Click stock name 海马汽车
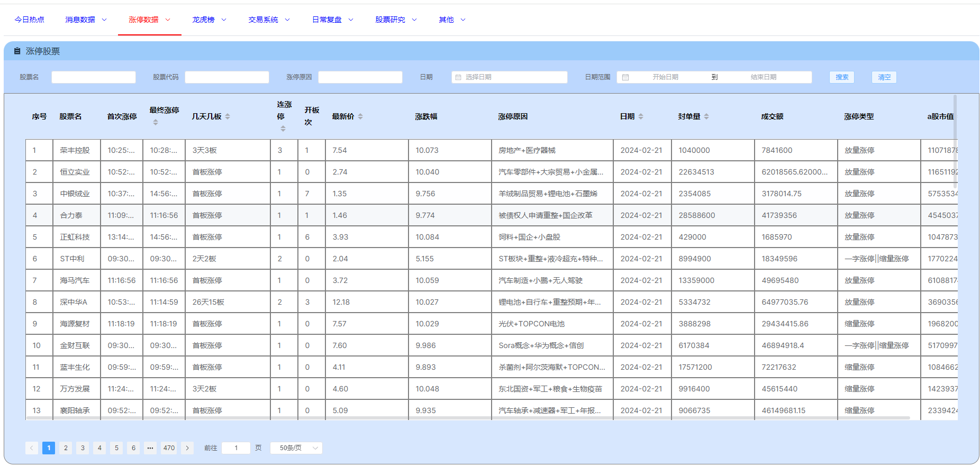 [x=75, y=280]
